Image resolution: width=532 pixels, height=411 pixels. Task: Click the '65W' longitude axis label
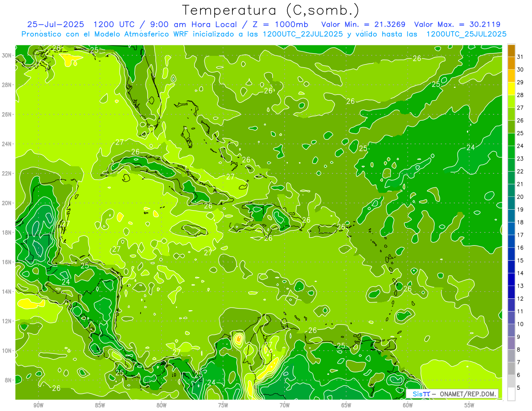click(346, 405)
